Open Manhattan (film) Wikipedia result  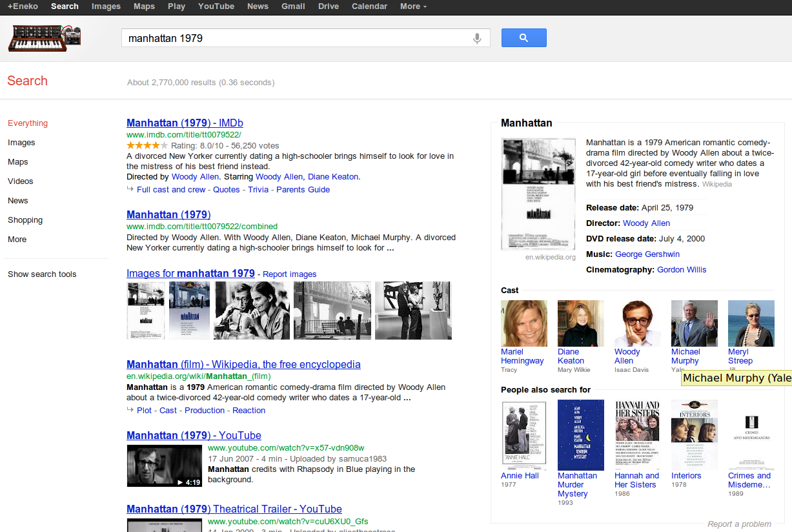(x=243, y=365)
